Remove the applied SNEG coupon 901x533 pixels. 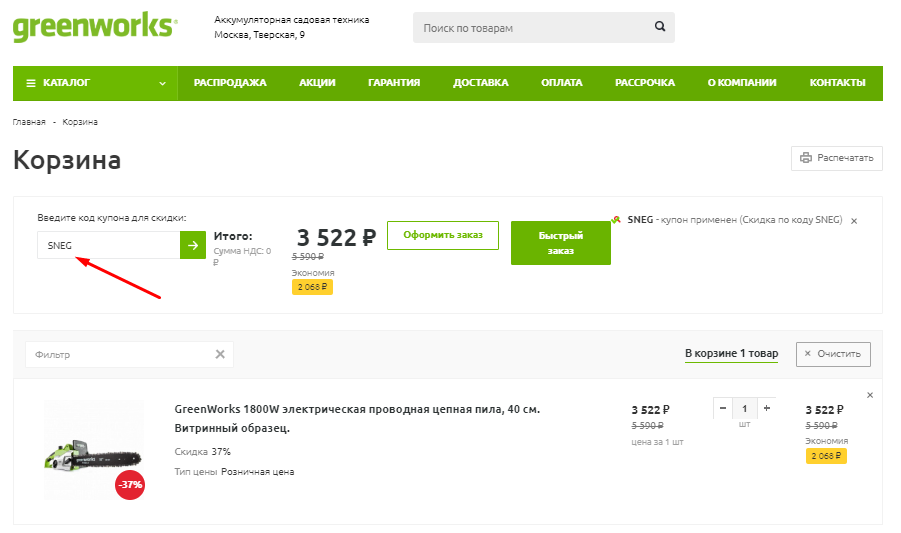(853, 220)
